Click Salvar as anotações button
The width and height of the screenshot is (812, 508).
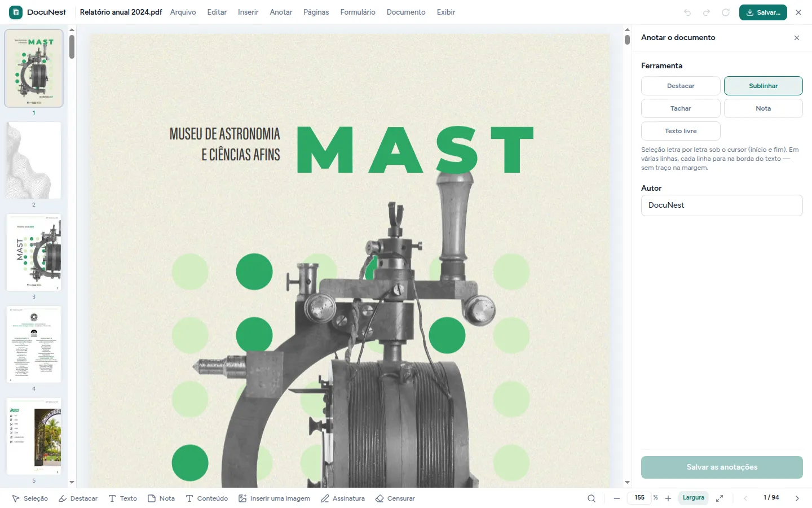pyautogui.click(x=722, y=467)
